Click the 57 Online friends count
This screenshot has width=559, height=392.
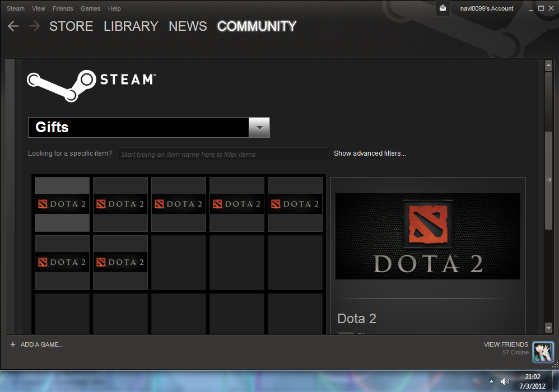[x=515, y=352]
